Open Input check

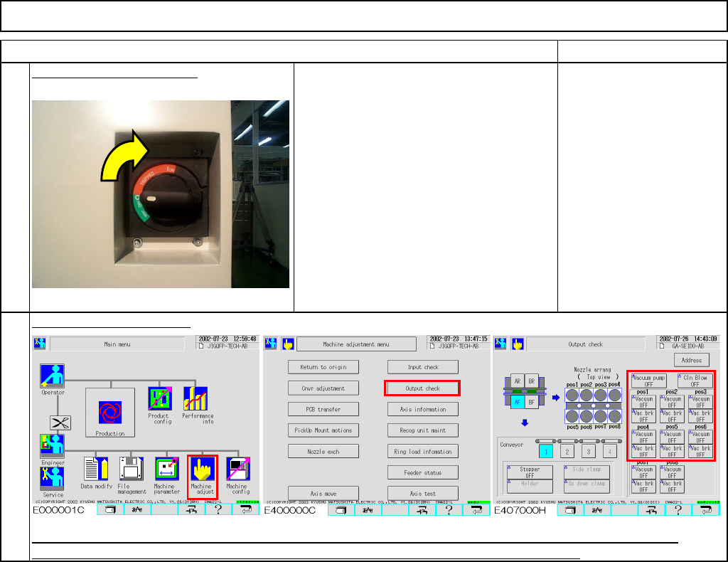pos(423,367)
